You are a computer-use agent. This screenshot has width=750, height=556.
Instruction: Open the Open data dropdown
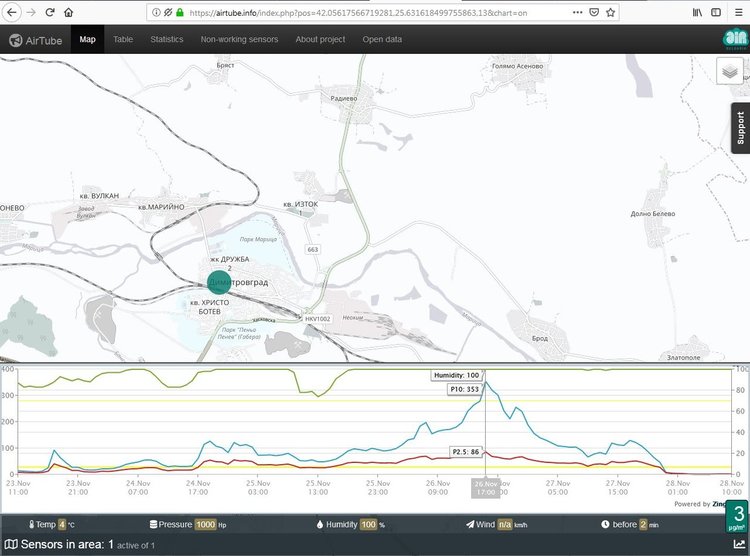[382, 39]
